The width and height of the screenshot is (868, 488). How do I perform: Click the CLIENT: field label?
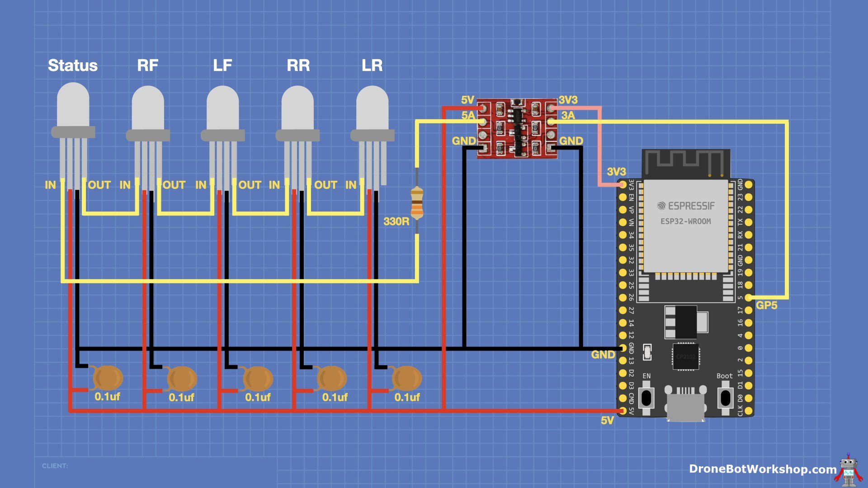tap(55, 465)
